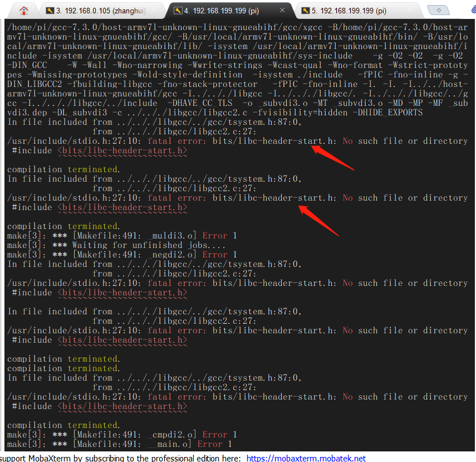This screenshot has width=476, height=462.
Task: Switch to tab 5. 192.168.199.199 (pi)
Action: pyautogui.click(x=357, y=11)
